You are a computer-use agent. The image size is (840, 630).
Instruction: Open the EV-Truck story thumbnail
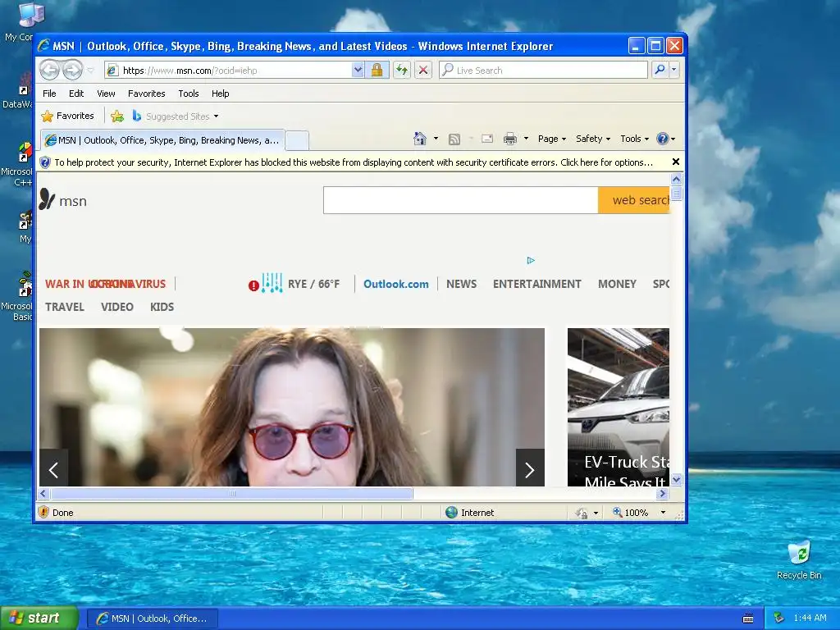point(619,407)
